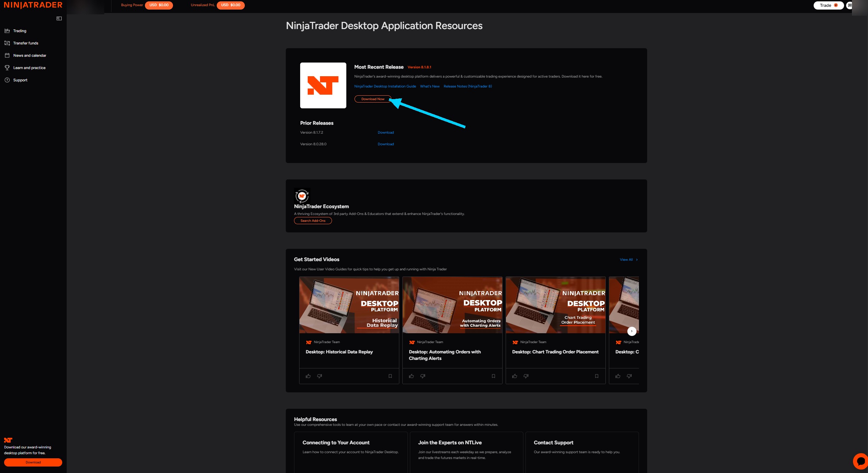Click the title 'Desktop: Historical Data Replay'
The image size is (868, 473).
click(x=339, y=352)
